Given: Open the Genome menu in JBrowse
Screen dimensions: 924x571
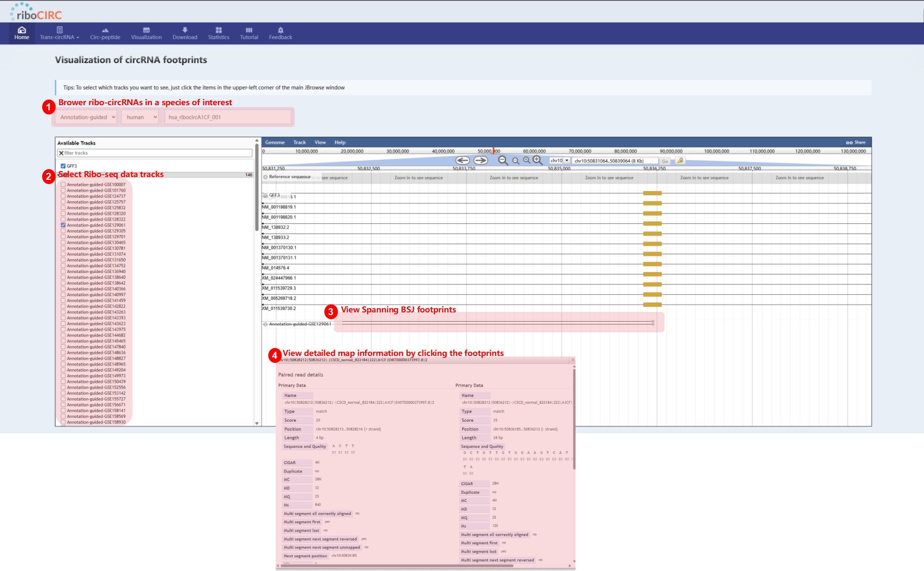Looking at the screenshot, I should click(275, 142).
